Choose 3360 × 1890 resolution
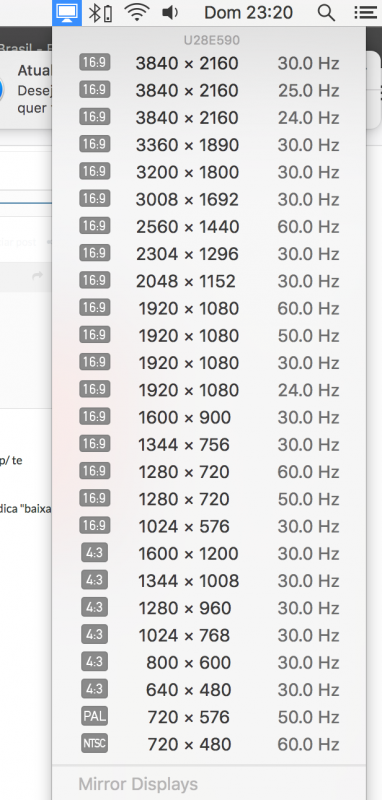382x800 pixels. tap(209, 145)
